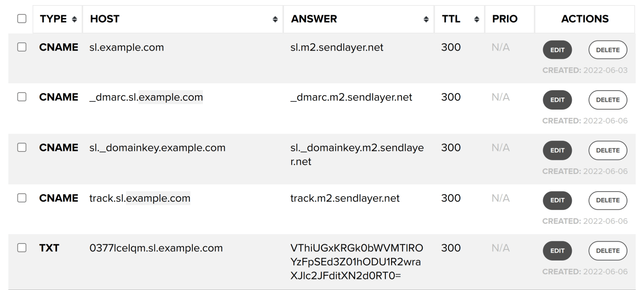This screenshot has width=644, height=290.
Task: Delete the sl.example.com CNAME record
Action: (x=608, y=50)
